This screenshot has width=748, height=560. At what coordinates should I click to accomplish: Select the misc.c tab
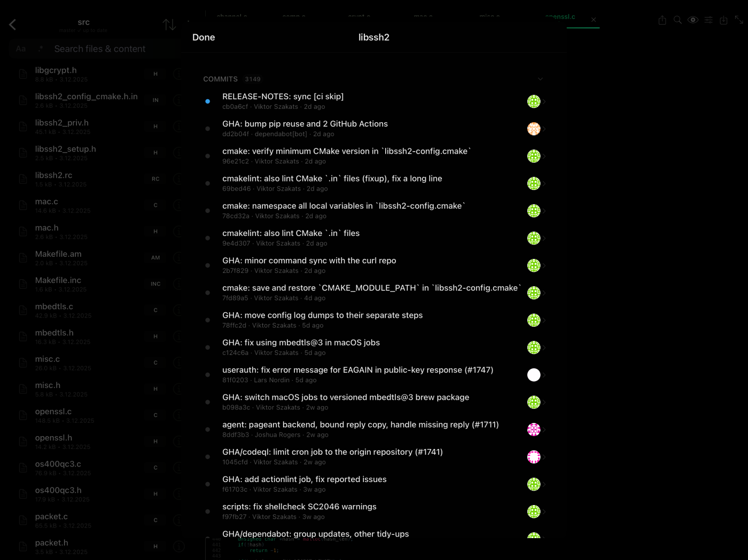488,17
